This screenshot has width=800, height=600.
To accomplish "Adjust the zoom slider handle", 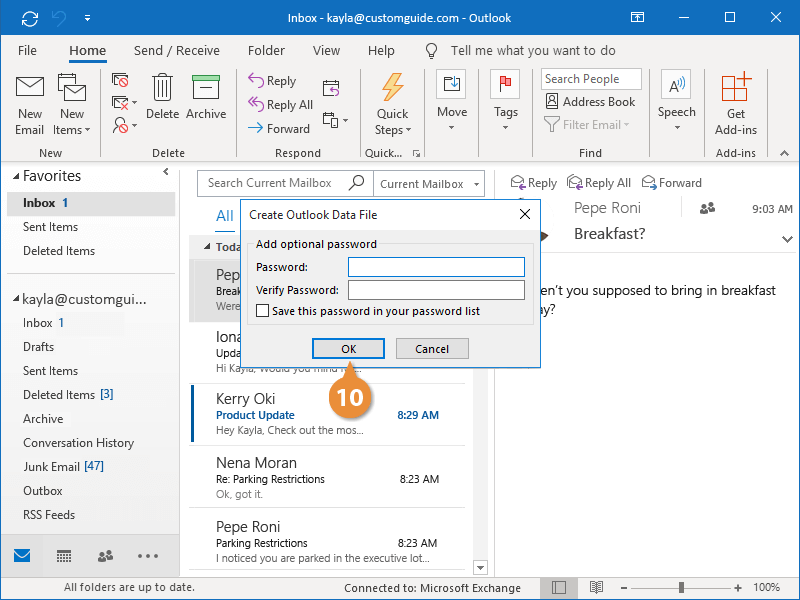I will (x=681, y=588).
